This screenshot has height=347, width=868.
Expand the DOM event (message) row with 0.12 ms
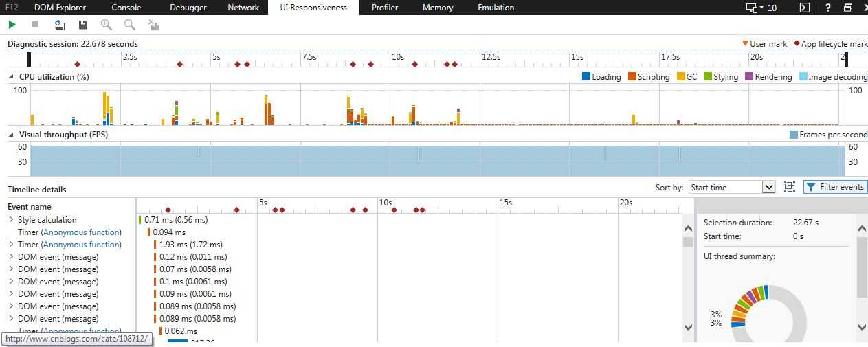point(11,257)
